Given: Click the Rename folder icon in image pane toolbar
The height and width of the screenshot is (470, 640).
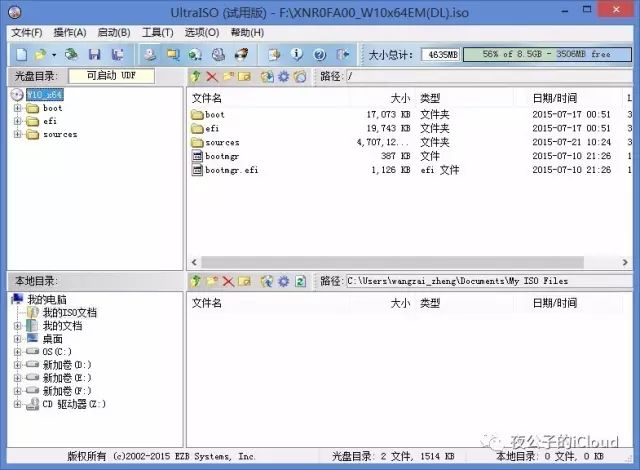Looking at the screenshot, I should (244, 76).
